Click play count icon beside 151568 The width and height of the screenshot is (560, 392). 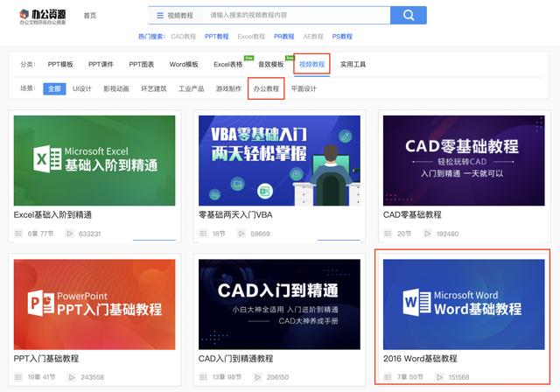tap(439, 377)
